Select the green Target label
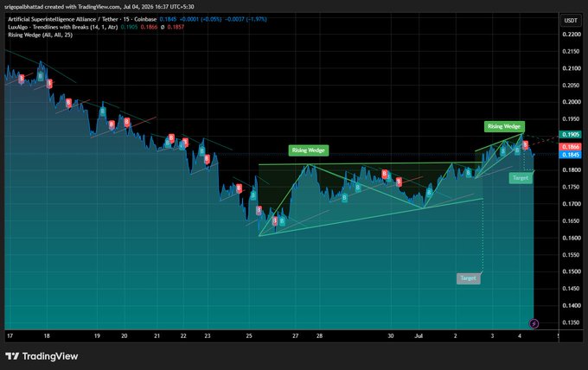Image resolution: width=588 pixels, height=370 pixels. (x=521, y=178)
